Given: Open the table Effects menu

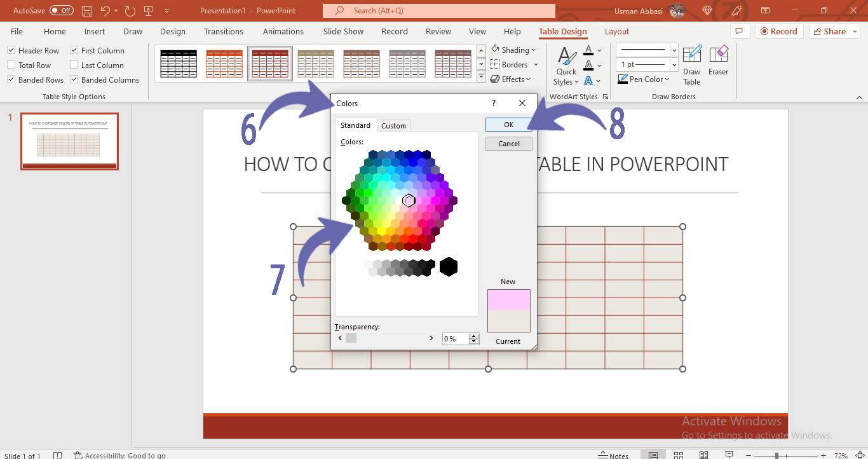Looking at the screenshot, I should 512,79.
